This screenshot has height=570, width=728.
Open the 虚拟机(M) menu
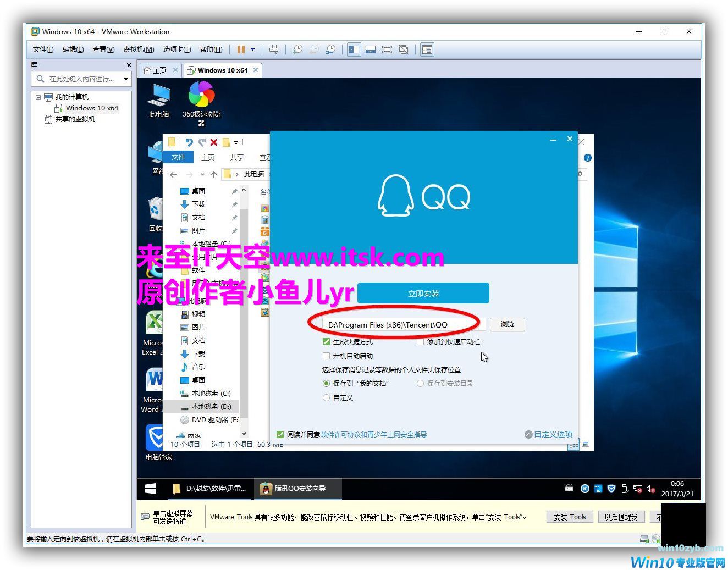coord(139,49)
